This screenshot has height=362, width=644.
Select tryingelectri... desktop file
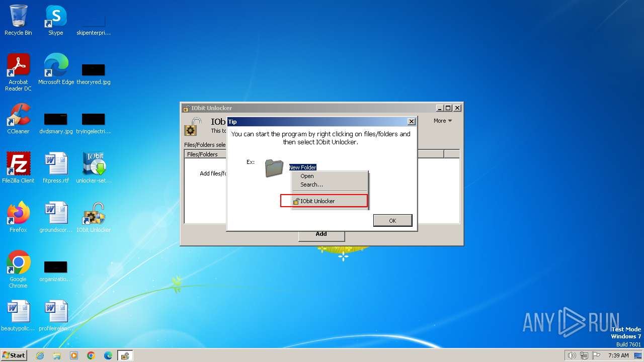(x=94, y=122)
